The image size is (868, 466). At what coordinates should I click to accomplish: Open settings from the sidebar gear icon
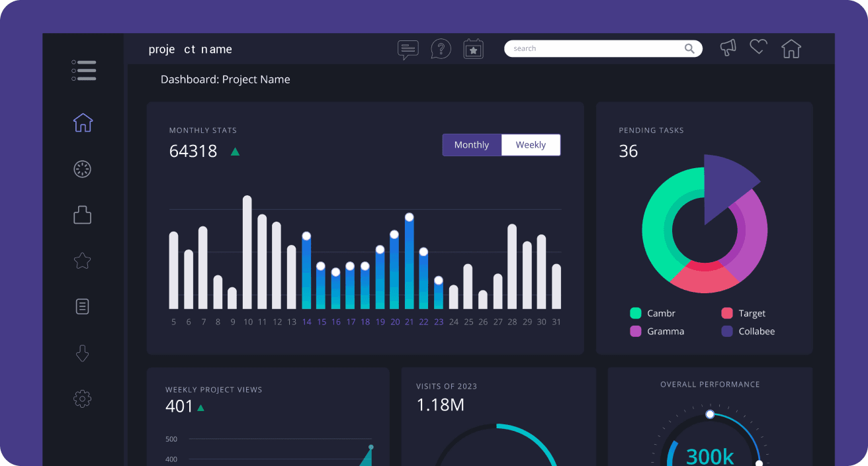click(x=82, y=398)
